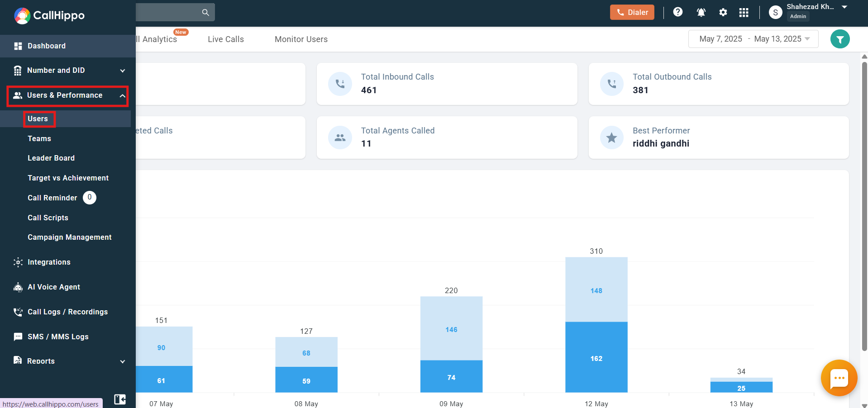
Task: Click the '461' inbound calls value
Action: [x=369, y=90]
